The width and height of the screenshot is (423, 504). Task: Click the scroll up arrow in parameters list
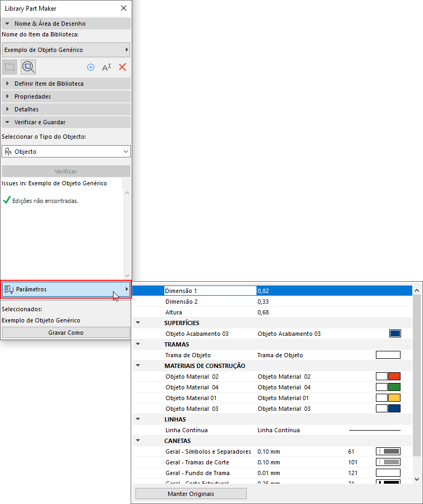pyautogui.click(x=417, y=290)
